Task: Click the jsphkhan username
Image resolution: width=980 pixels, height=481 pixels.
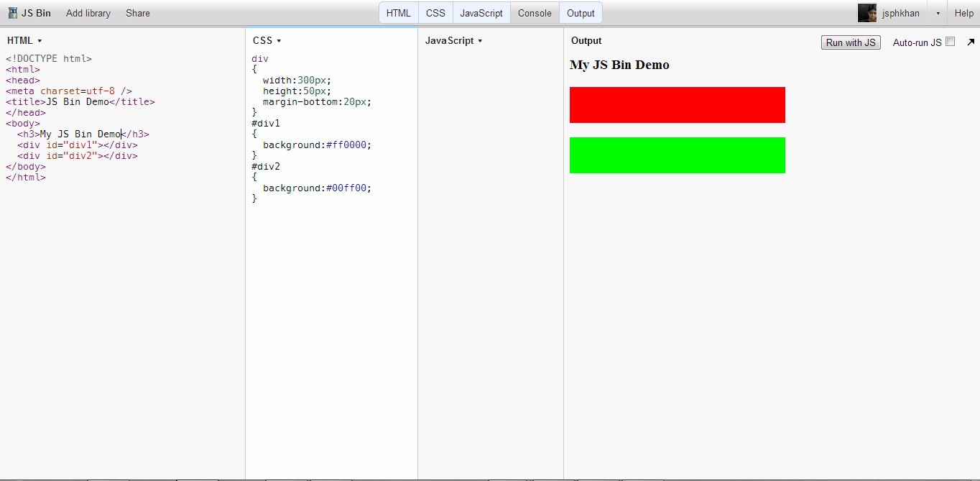Action: click(901, 13)
